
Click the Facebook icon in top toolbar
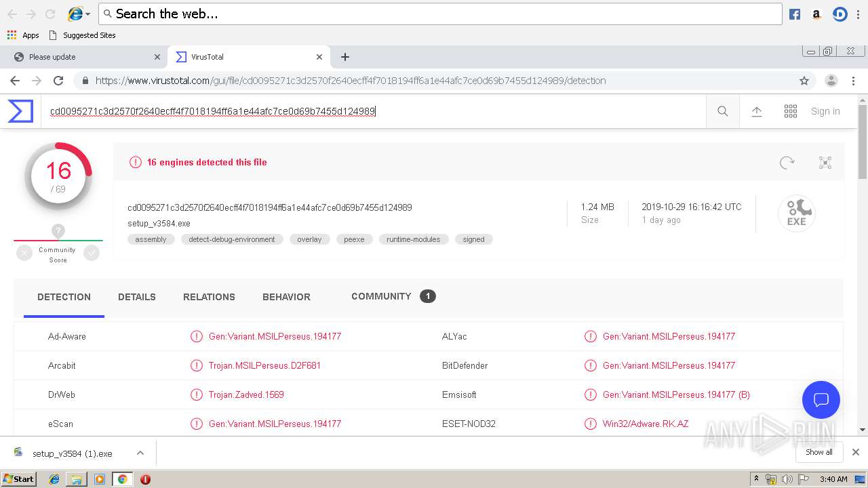pyautogui.click(x=795, y=14)
